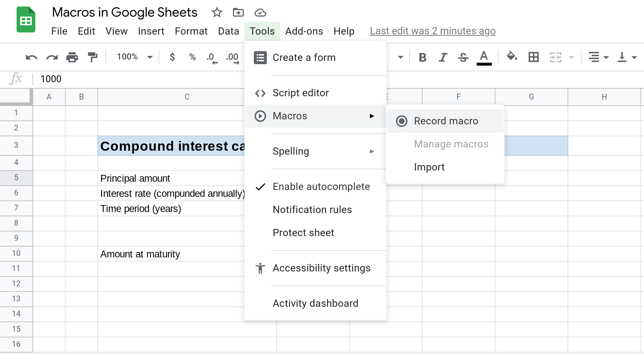Open the Insert menu

pos(151,31)
